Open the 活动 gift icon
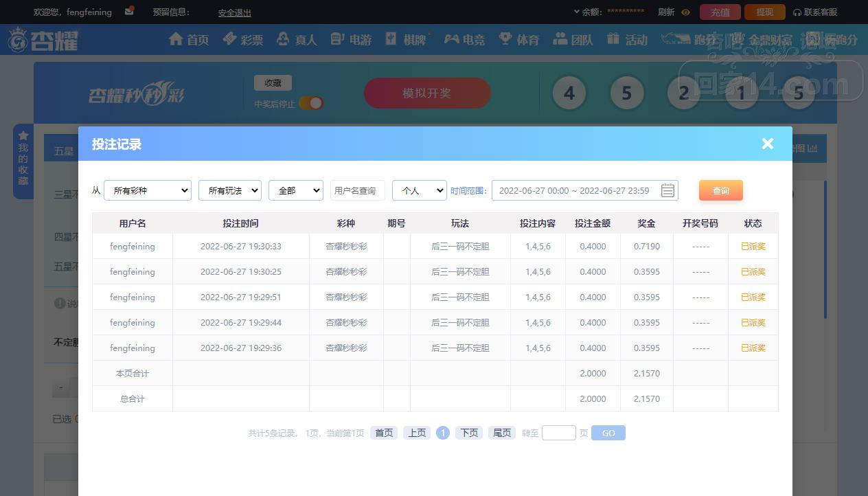868x496 pixels. point(613,39)
